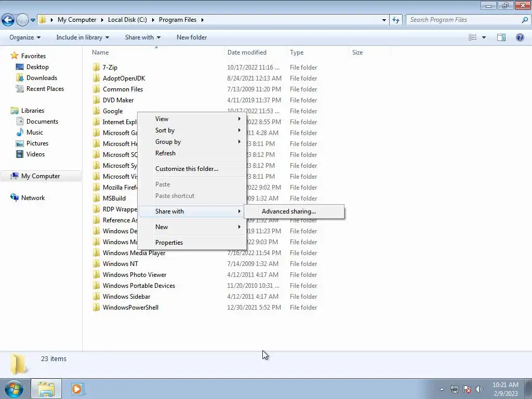Click the Recent Places icon
Image resolution: width=532 pixels, height=399 pixels.
[20, 88]
